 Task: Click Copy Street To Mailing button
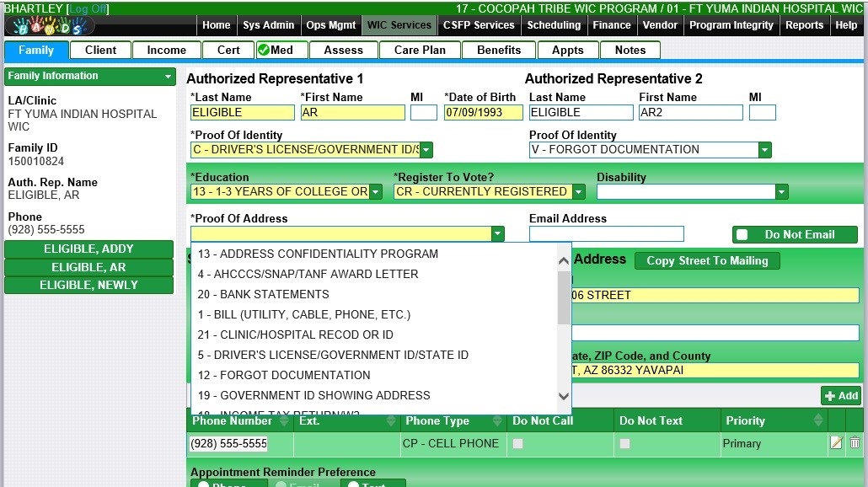pyautogui.click(x=707, y=261)
